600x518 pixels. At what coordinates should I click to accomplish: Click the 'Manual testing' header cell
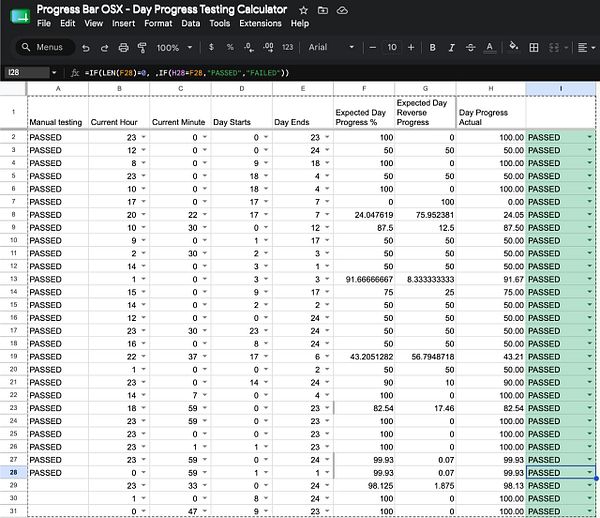point(58,112)
